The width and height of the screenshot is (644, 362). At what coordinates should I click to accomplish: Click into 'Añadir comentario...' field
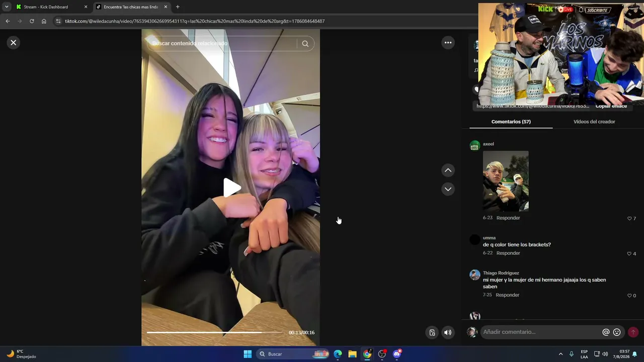541,332
